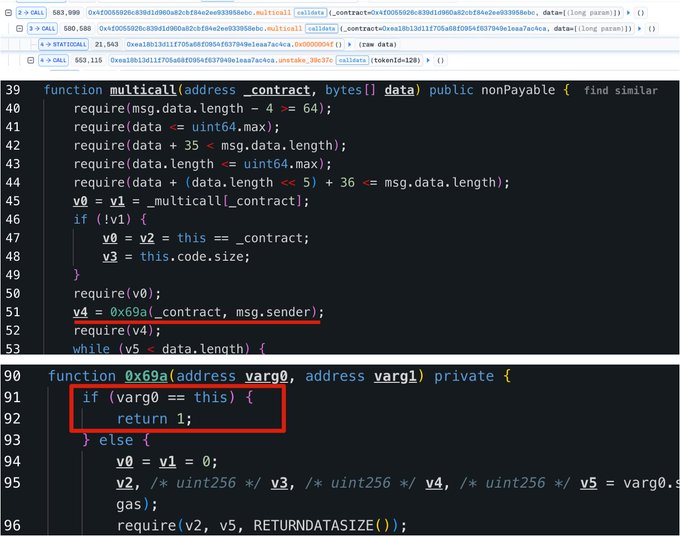The height and width of the screenshot is (536, 680).
Task: Click underlined data parameter on line 39
Action: (399, 90)
